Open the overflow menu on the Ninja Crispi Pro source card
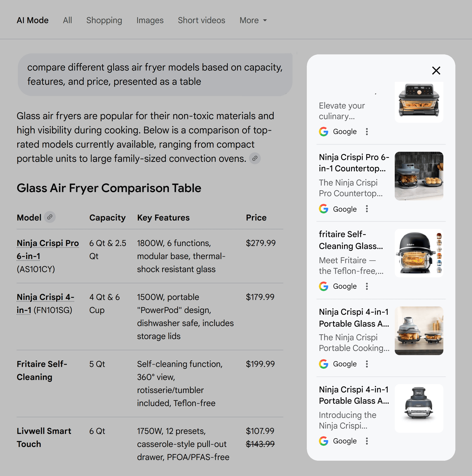This screenshot has width=472, height=476. click(367, 209)
